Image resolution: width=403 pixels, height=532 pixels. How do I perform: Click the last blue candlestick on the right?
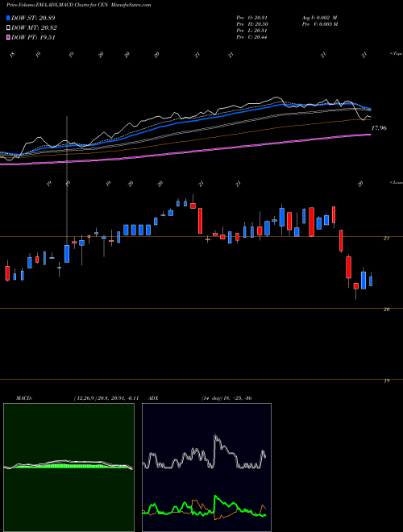tap(371, 281)
